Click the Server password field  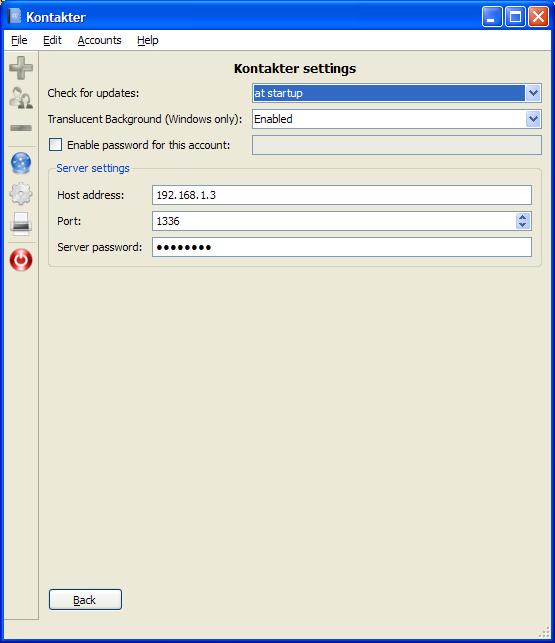(x=342, y=247)
